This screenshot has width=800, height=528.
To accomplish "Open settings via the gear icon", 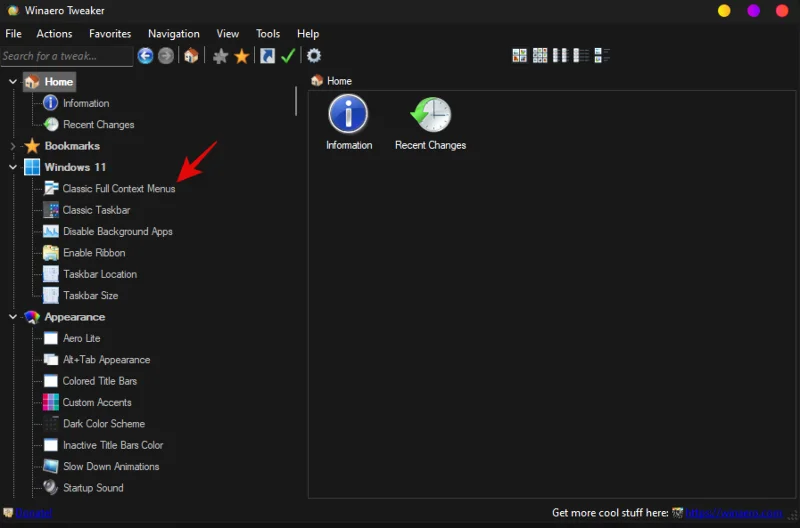I will pyautogui.click(x=314, y=56).
